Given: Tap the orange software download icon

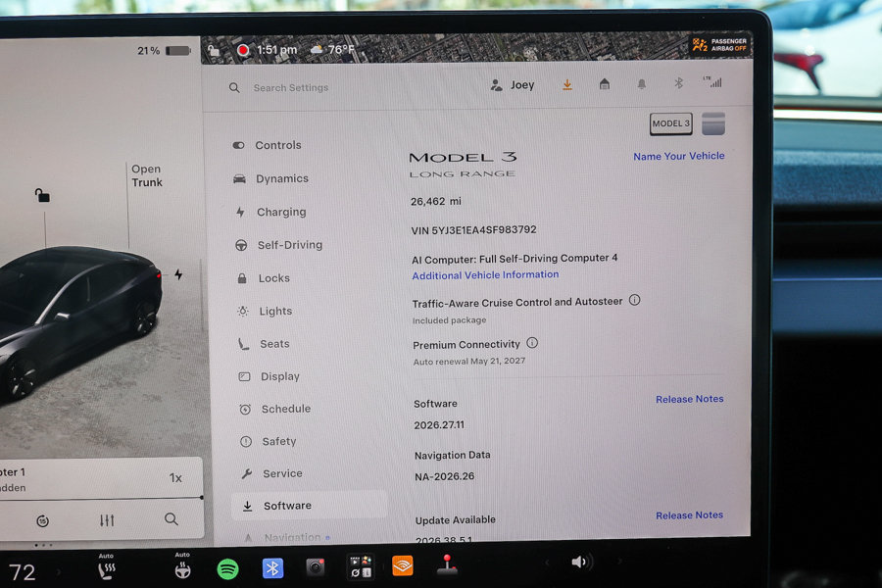Looking at the screenshot, I should pos(567,85).
